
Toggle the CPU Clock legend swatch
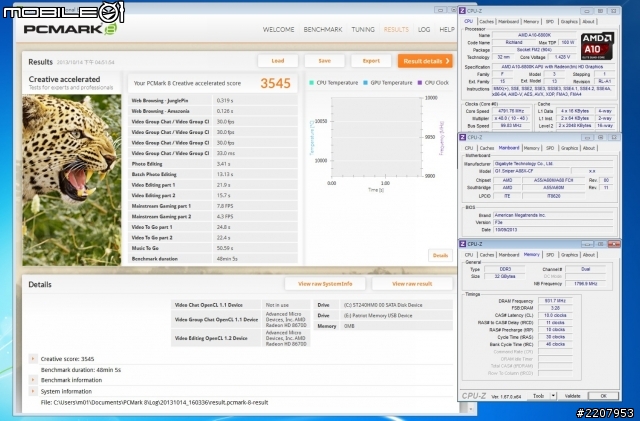tap(420, 83)
